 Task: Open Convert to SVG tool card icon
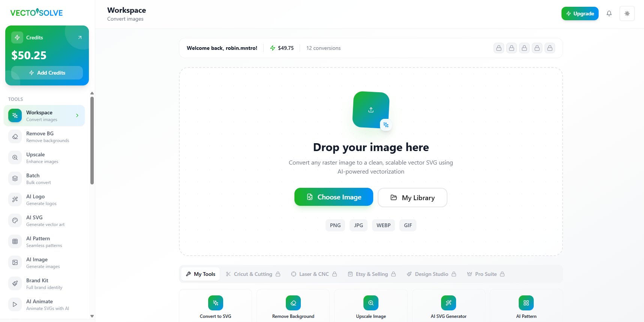click(216, 303)
